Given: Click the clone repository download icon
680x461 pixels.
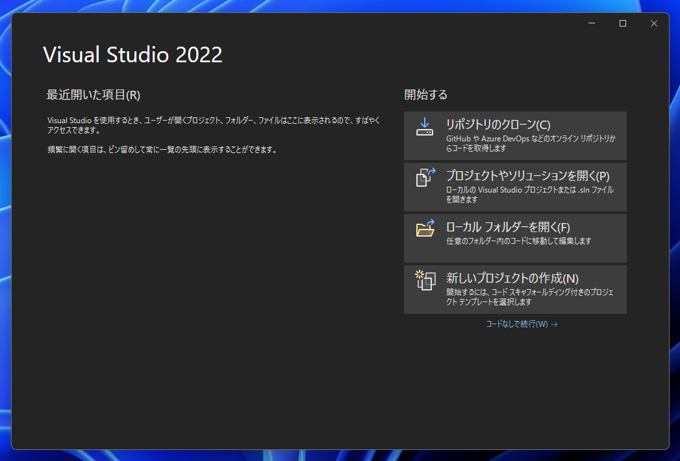Looking at the screenshot, I should click(425, 127).
